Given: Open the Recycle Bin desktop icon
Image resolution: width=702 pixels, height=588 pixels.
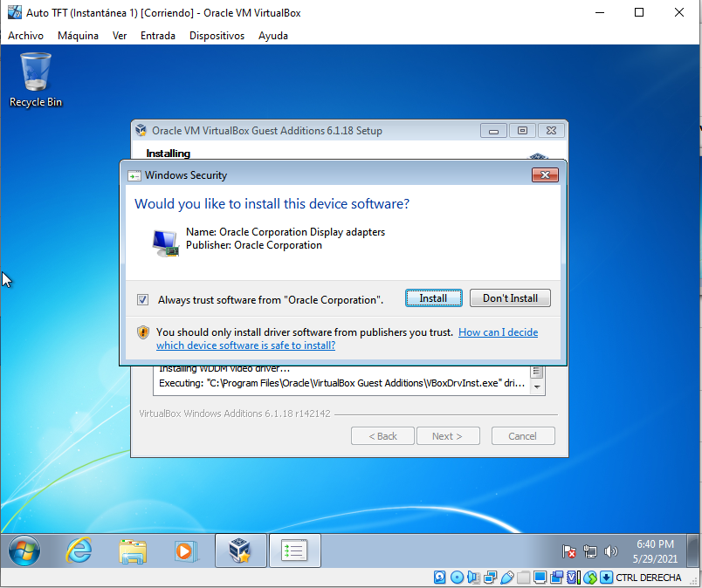Looking at the screenshot, I should (x=36, y=79).
